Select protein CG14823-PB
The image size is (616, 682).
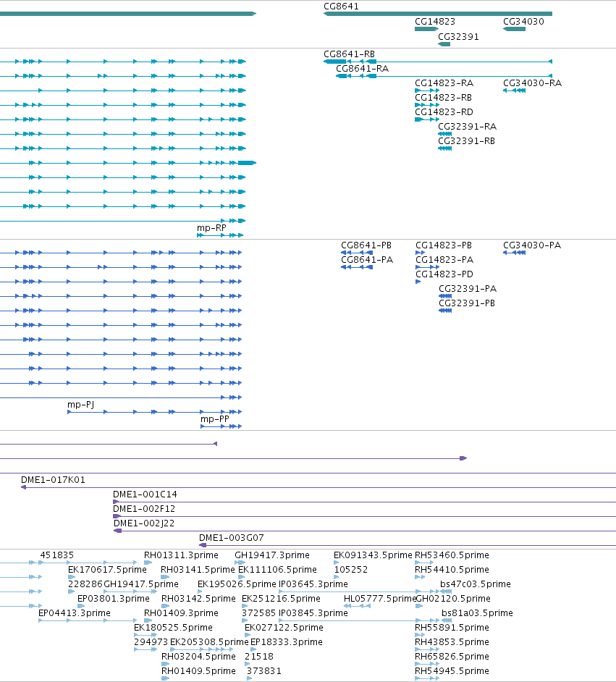coord(444,245)
